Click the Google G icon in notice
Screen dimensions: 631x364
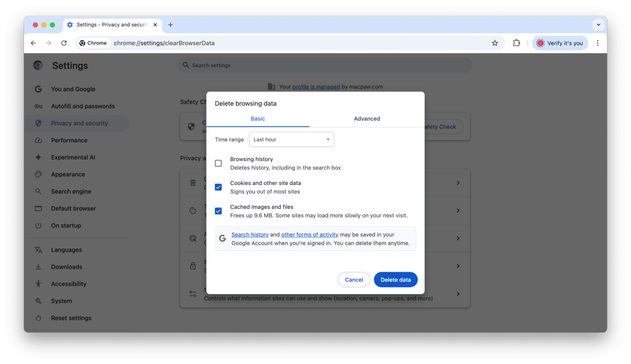tap(223, 239)
